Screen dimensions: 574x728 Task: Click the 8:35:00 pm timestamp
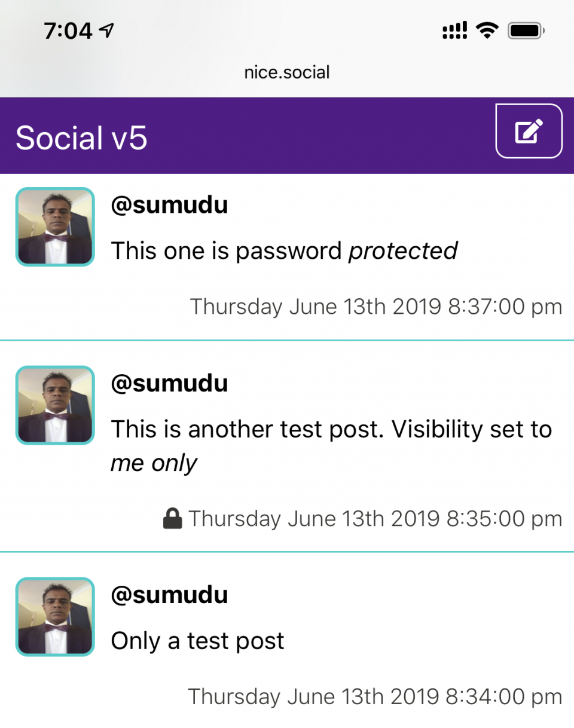375,518
